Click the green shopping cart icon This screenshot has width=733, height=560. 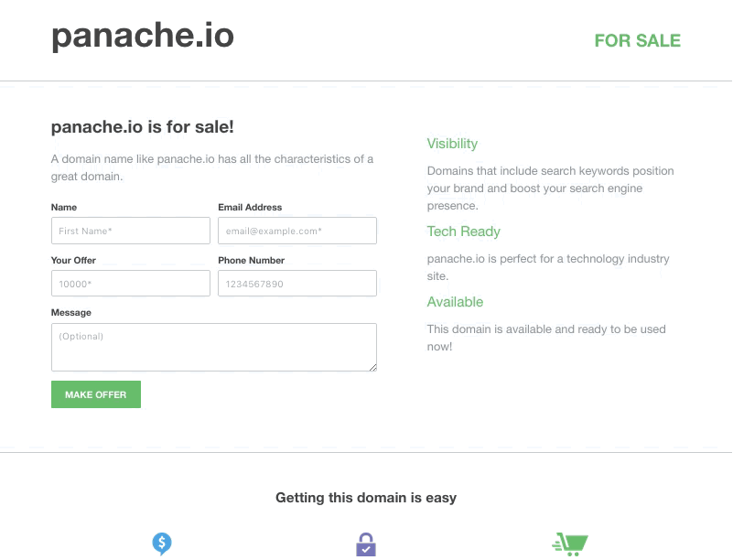coord(570,544)
